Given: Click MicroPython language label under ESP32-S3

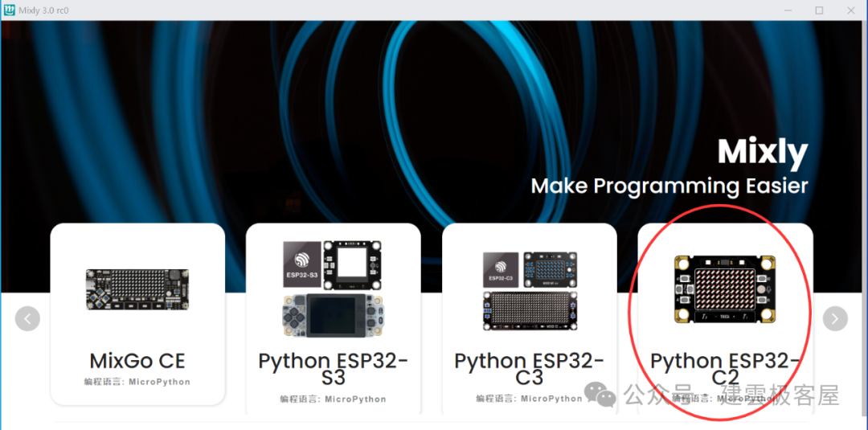Looking at the screenshot, I should (x=334, y=399).
